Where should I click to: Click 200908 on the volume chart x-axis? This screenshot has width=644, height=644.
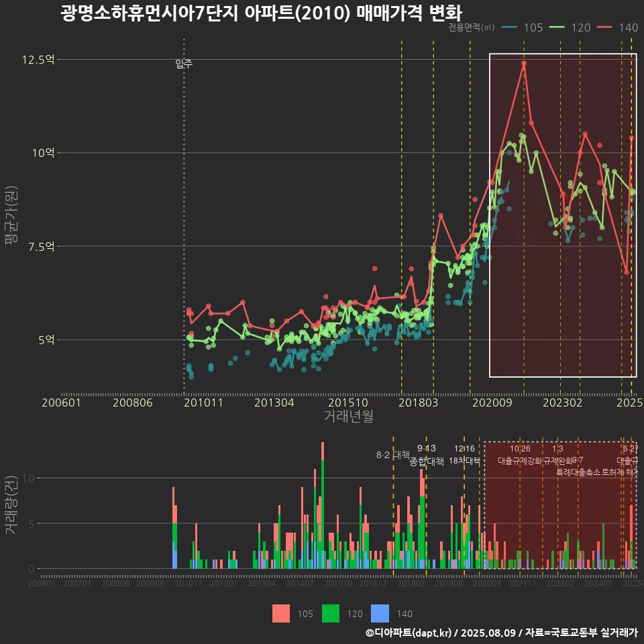point(150,583)
